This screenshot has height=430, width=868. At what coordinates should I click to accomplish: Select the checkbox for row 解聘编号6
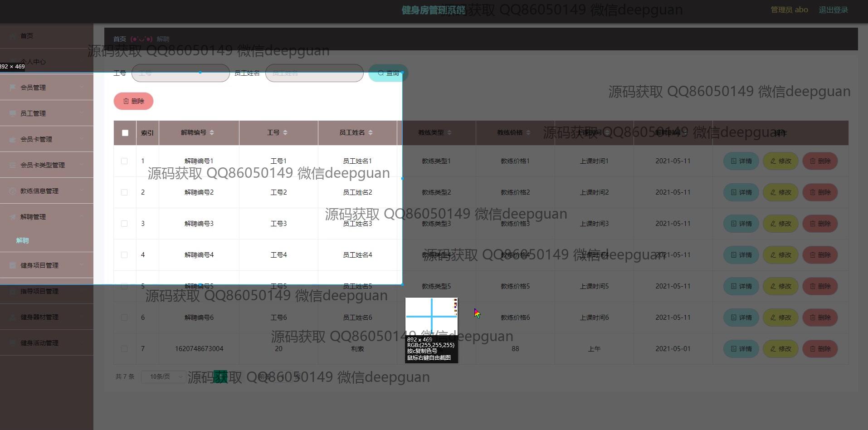tap(124, 318)
